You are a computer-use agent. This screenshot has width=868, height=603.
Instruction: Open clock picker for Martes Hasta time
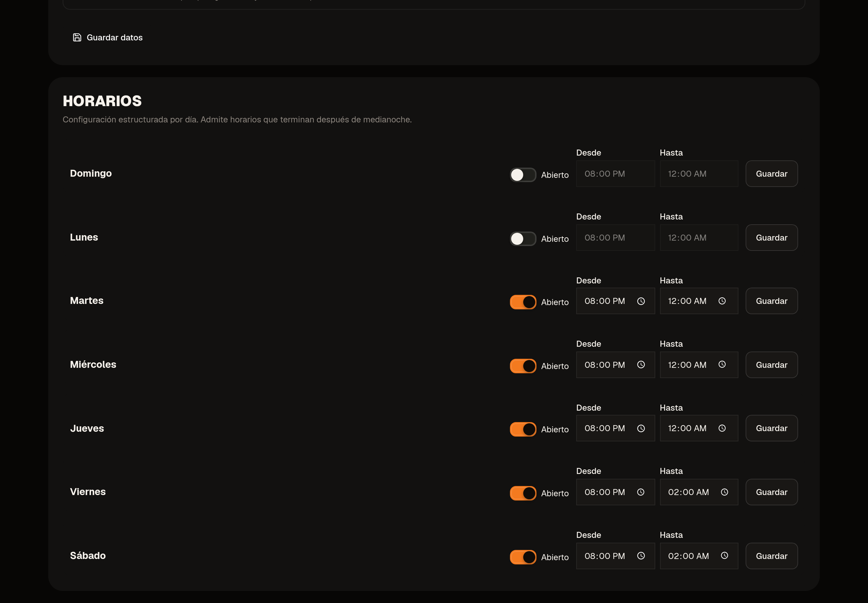click(x=722, y=301)
